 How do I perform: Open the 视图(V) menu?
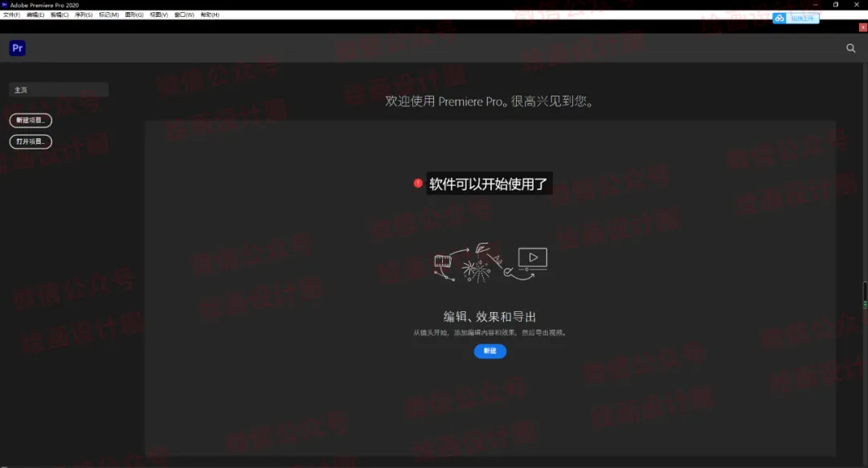click(x=159, y=15)
